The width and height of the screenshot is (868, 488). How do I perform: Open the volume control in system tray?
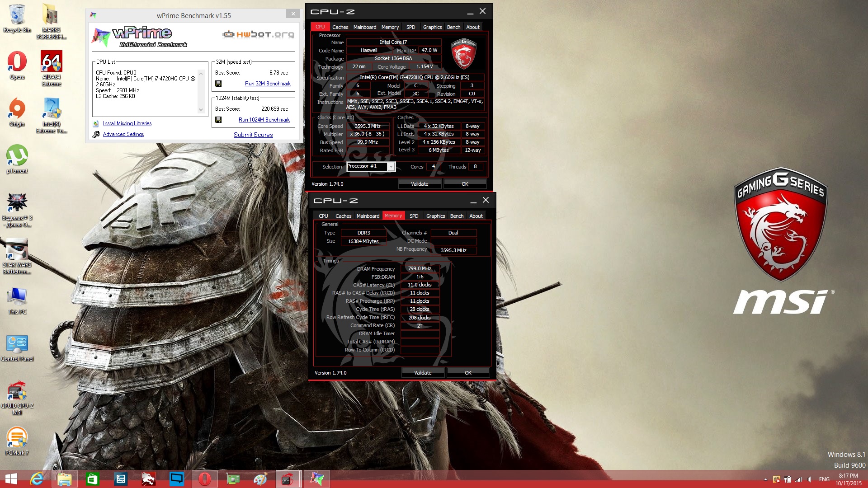point(810,479)
